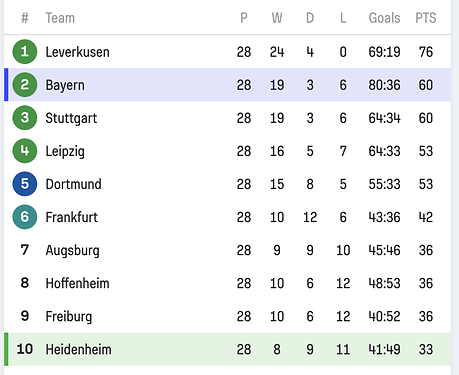This screenshot has width=459, height=375.
Task: Sort by the W wins column header
Action: [277, 18]
